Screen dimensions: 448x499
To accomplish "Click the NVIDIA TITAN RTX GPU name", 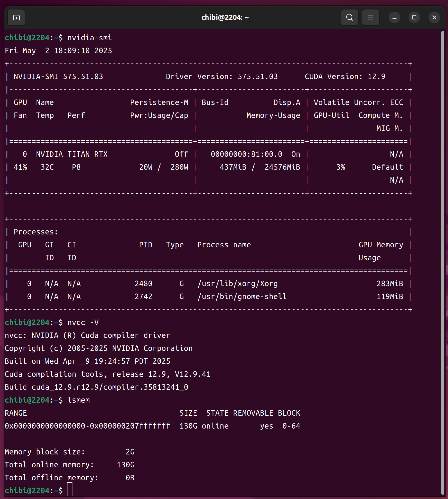I will click(x=72, y=154).
